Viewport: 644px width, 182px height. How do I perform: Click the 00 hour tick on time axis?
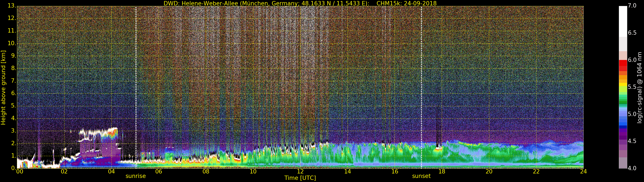(x=20, y=172)
